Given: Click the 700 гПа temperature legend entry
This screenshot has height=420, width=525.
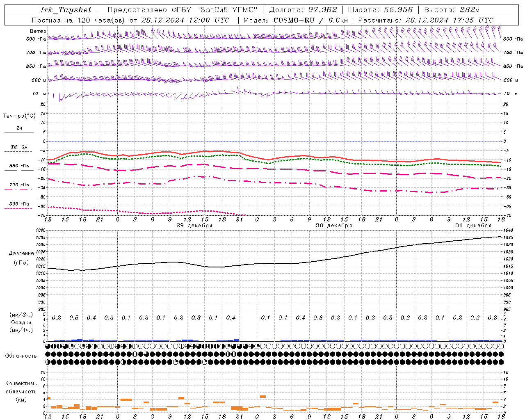Looking at the screenshot, I should click(x=19, y=185).
